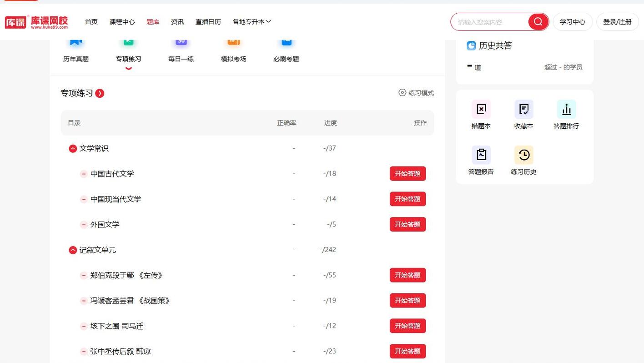Click the red arrow next to 专项练习 heading
The width and height of the screenshot is (644, 363).
[100, 93]
